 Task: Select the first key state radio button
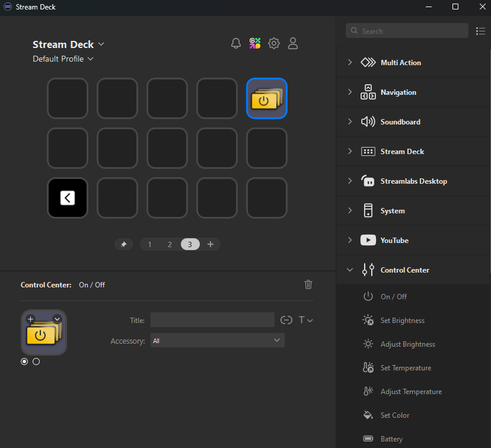pyautogui.click(x=24, y=361)
